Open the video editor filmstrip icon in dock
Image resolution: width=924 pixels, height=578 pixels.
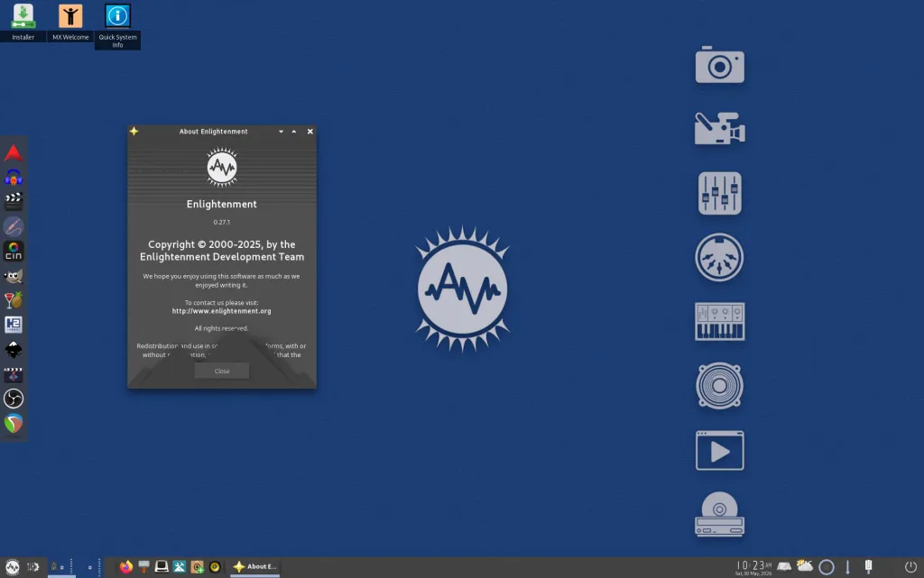point(13,374)
